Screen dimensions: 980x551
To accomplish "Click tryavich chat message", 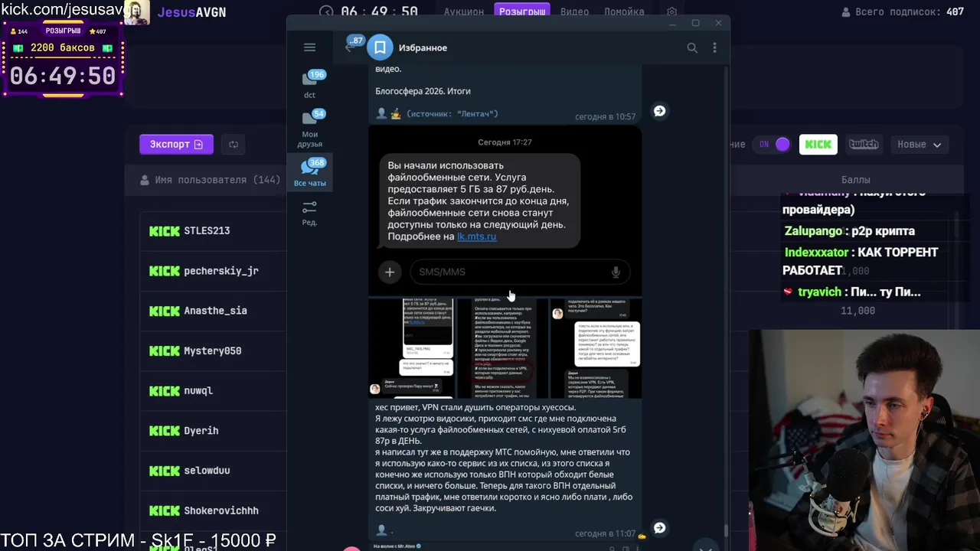I will point(851,292).
